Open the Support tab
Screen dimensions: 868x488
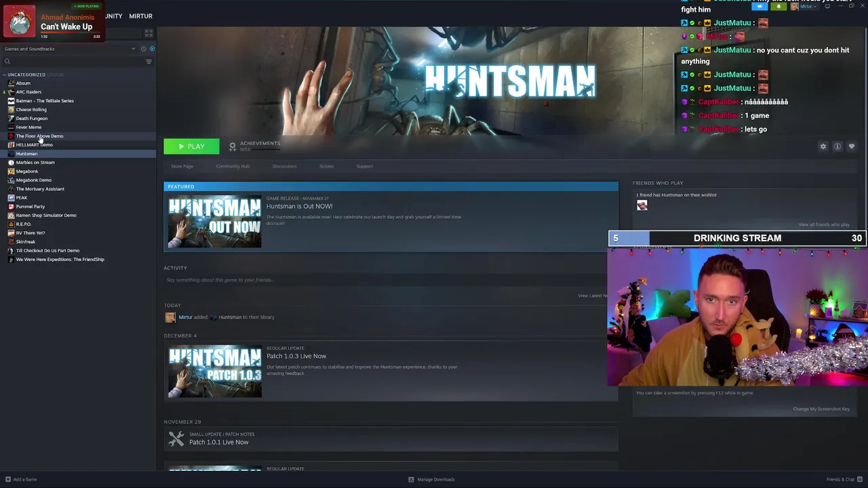[365, 166]
